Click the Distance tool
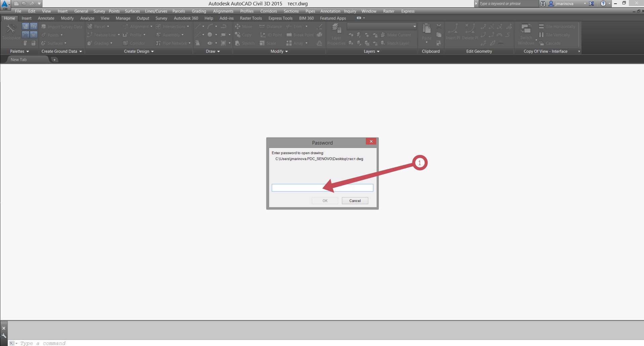This screenshot has height=346, width=644. [x=270, y=26]
